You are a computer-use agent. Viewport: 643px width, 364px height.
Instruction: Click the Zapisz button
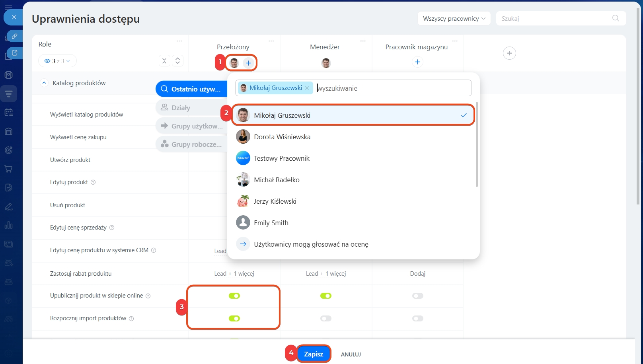tap(314, 354)
